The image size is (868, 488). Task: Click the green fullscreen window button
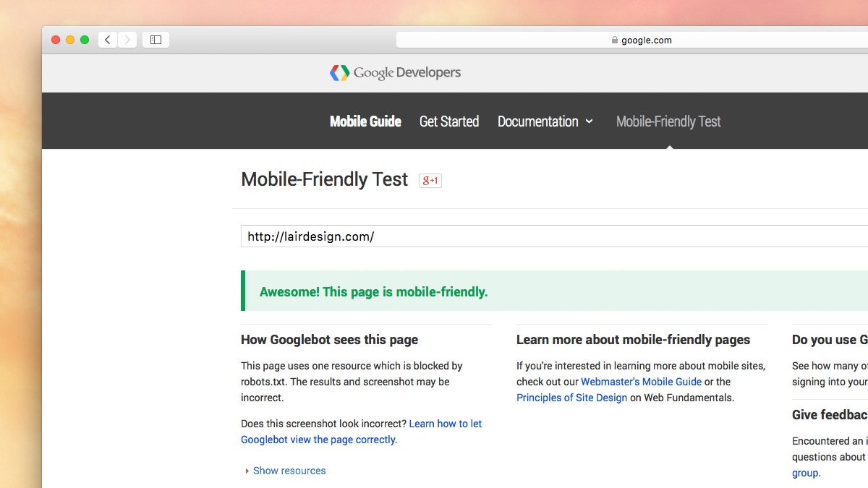(85, 40)
